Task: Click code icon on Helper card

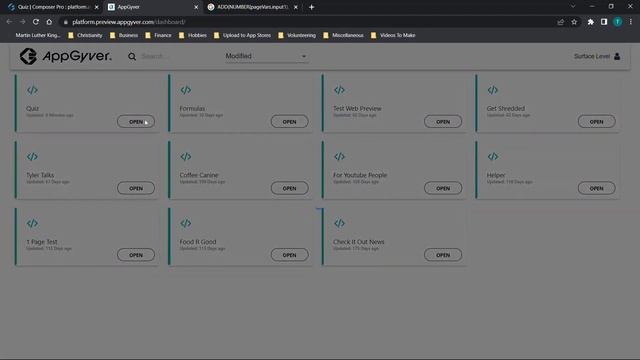Action: click(493, 157)
